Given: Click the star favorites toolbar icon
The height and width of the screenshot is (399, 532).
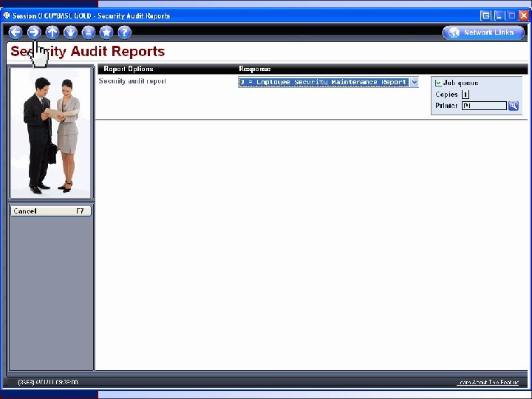Looking at the screenshot, I should click(106, 33).
